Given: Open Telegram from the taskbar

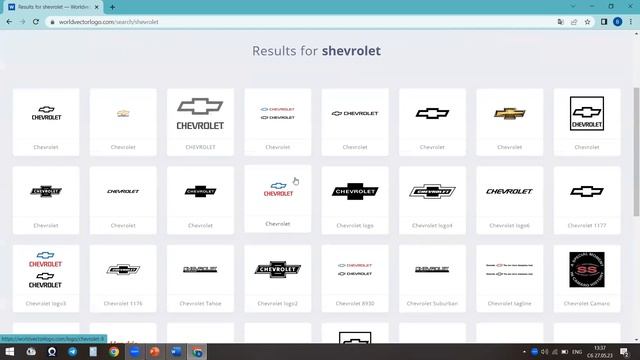Looking at the screenshot, I should click(73, 352).
